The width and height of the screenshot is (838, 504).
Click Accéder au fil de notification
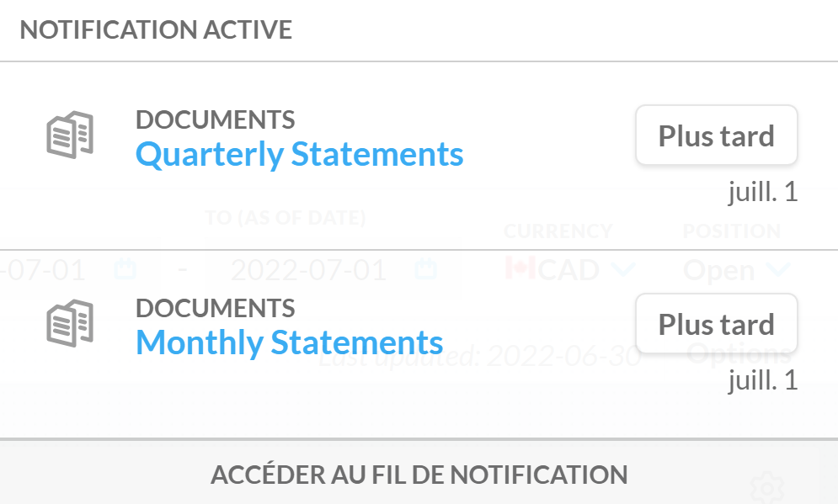[x=419, y=475]
